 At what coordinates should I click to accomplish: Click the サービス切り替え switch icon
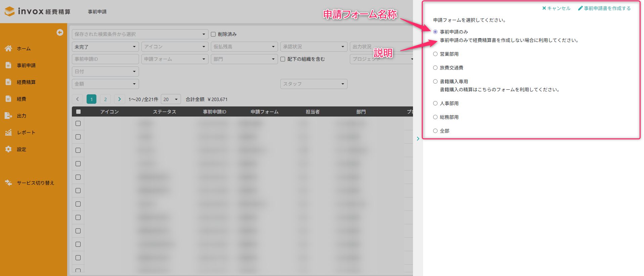point(8,183)
